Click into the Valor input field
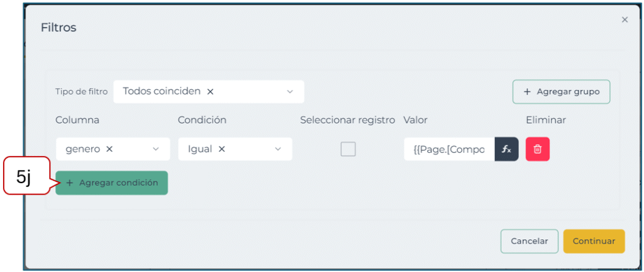This screenshot has height=272, width=644. click(449, 149)
